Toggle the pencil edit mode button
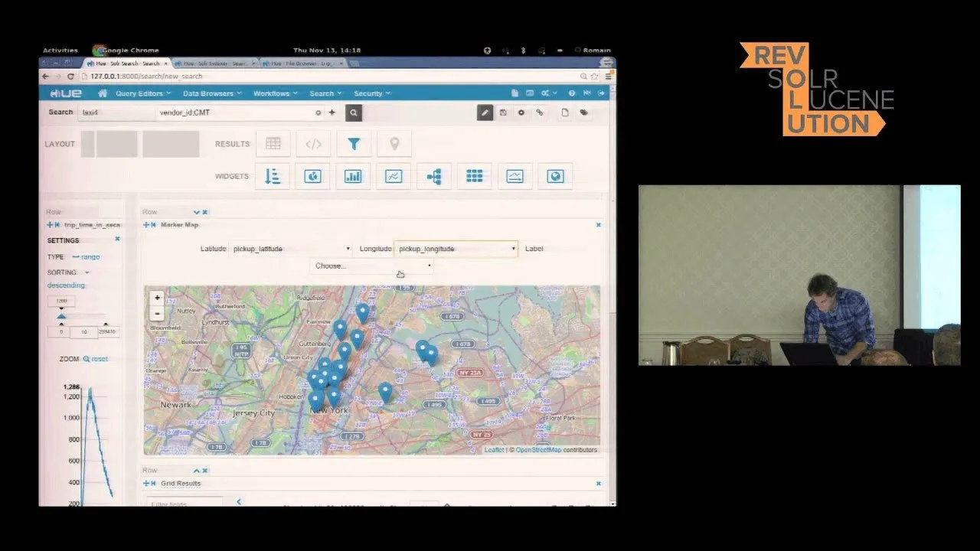The height and width of the screenshot is (551, 980). (485, 112)
